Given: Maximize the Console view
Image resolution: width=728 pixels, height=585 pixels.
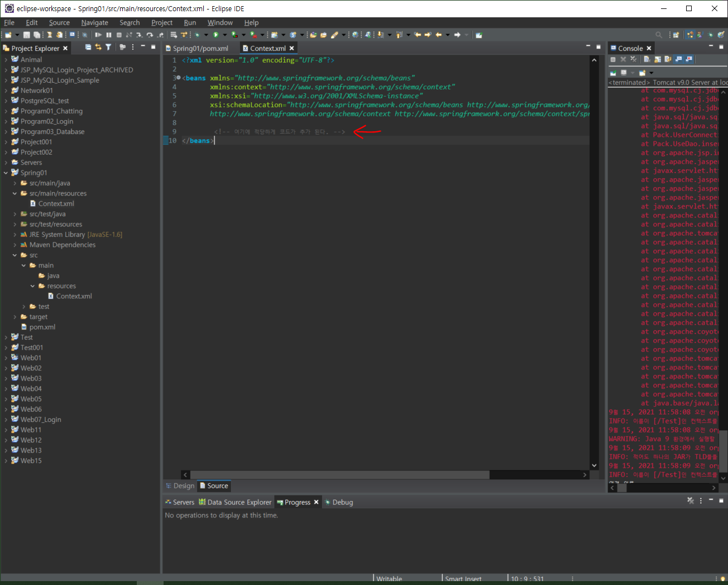Looking at the screenshot, I should (721, 46).
